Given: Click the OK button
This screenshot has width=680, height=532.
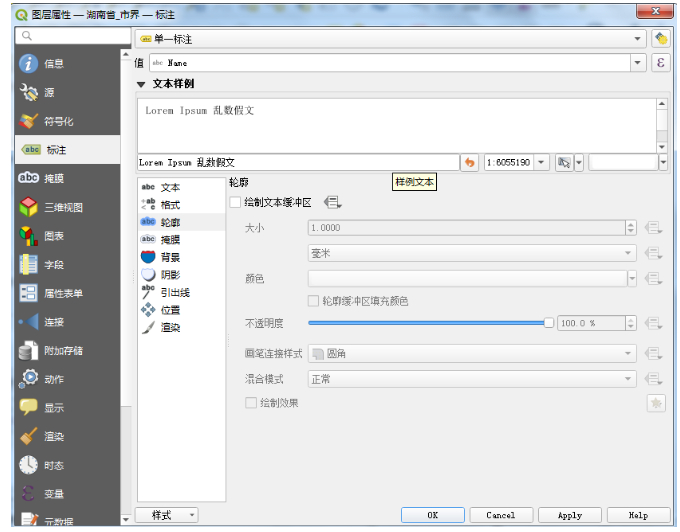Looking at the screenshot, I should pyautogui.click(x=432, y=515).
